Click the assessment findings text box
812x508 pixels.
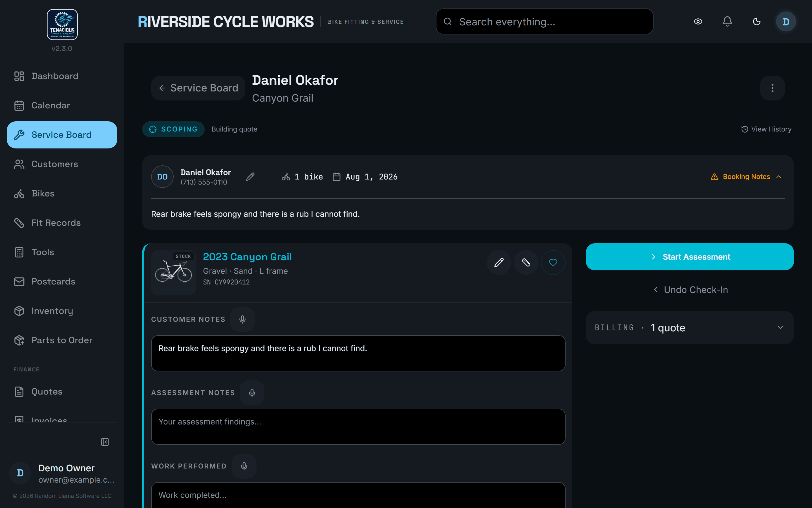(x=358, y=427)
